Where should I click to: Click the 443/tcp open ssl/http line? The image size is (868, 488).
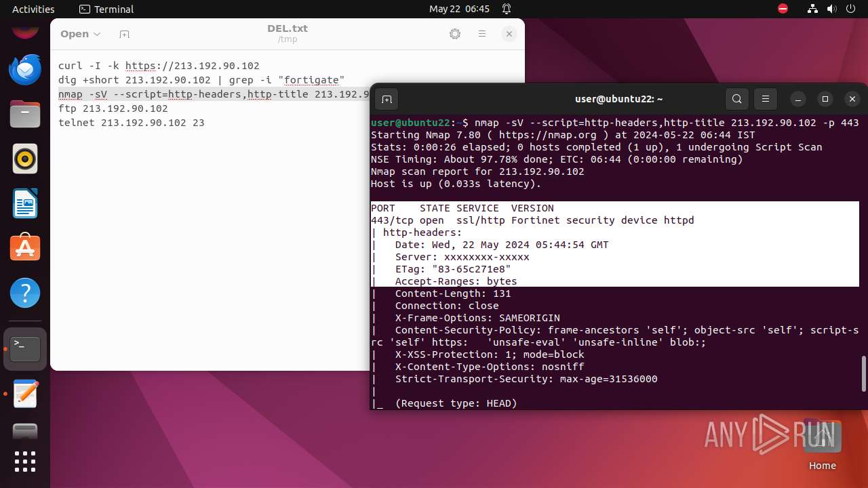pos(532,220)
